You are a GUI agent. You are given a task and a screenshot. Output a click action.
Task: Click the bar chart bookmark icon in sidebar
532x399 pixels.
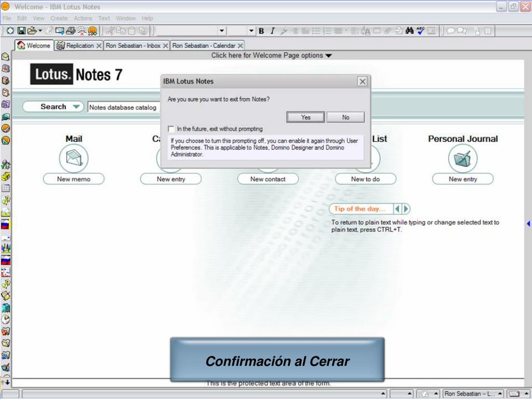click(5, 248)
